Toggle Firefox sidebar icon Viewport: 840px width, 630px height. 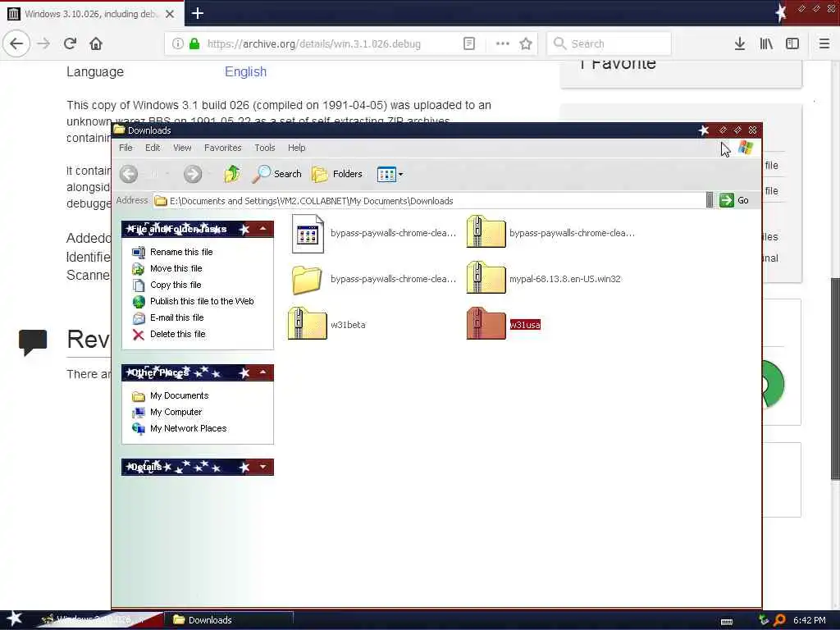tap(792, 44)
